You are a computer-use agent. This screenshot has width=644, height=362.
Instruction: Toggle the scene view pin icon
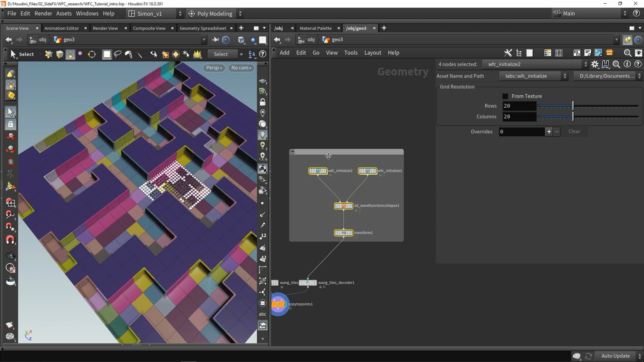tap(215, 40)
